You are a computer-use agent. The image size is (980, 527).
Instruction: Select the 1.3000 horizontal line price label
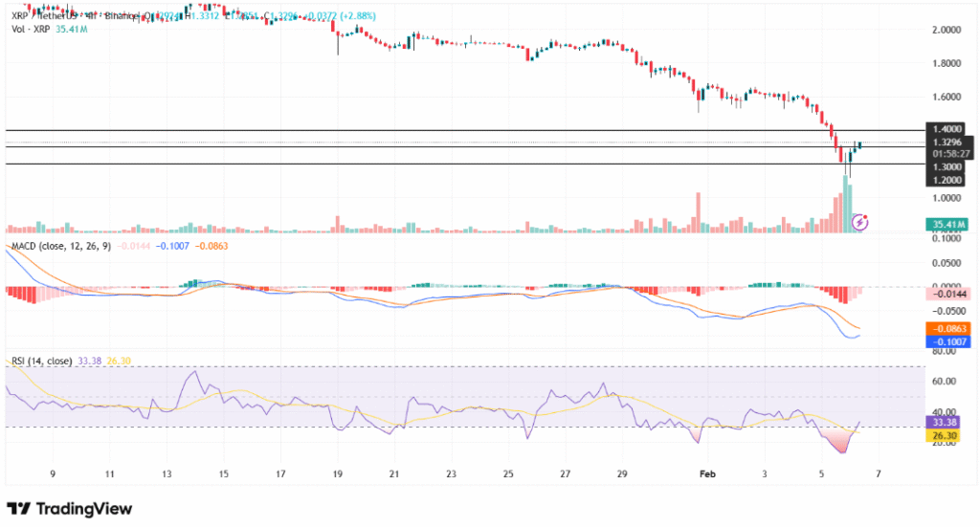[x=947, y=165]
